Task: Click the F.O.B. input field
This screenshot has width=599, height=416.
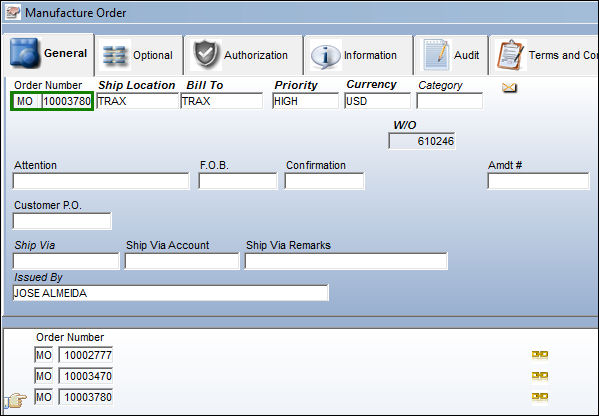Action: pos(238,181)
